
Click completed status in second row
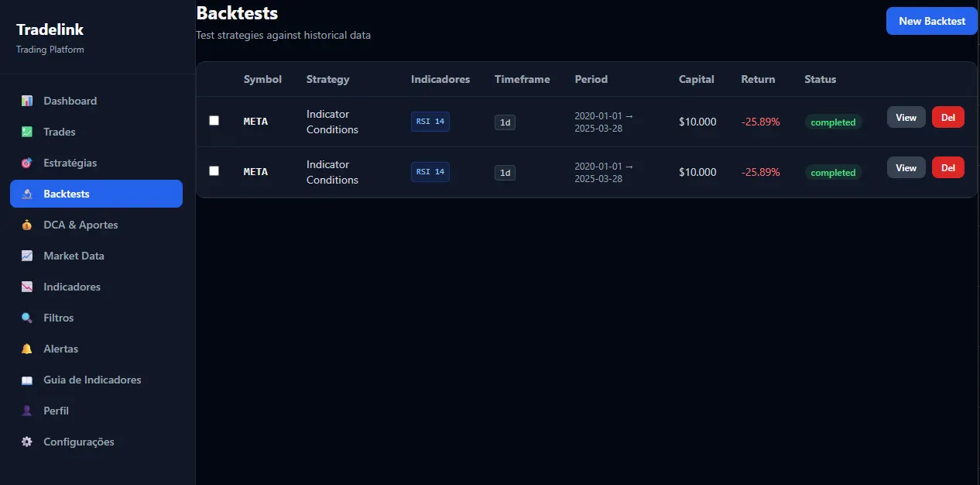pos(833,173)
